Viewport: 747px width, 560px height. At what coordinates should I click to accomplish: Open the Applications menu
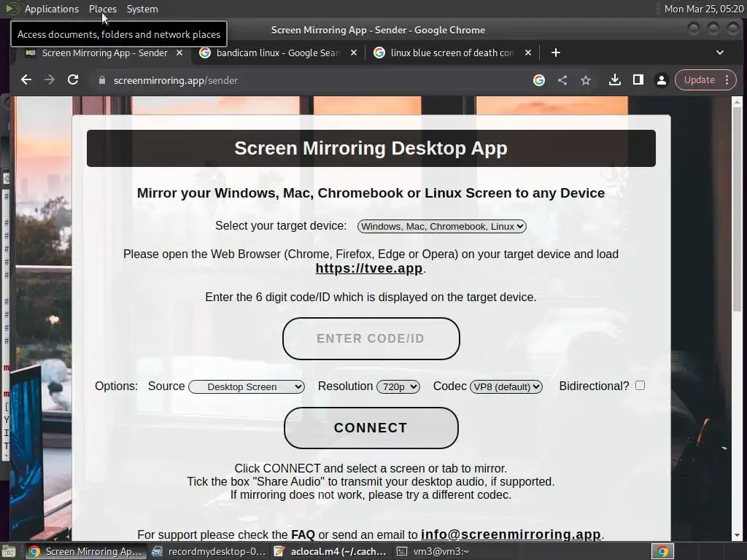[x=52, y=9]
